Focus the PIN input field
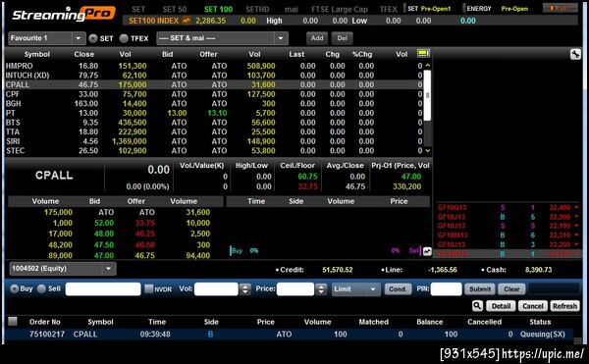 click(x=447, y=289)
